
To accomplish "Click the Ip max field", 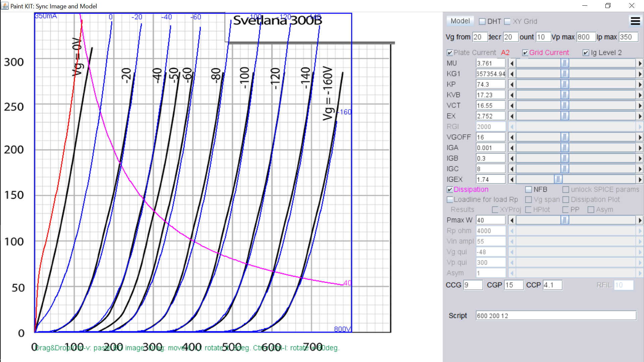I will (x=629, y=37).
